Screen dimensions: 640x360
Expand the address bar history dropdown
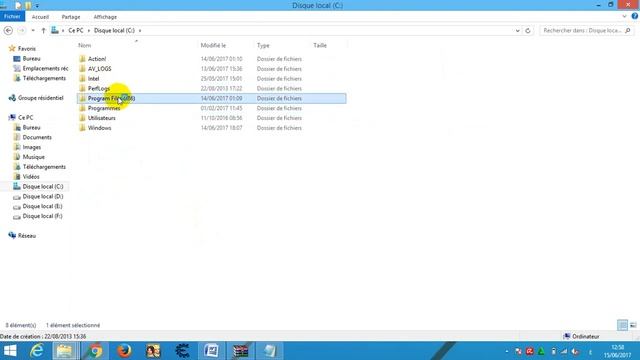tap(518, 31)
